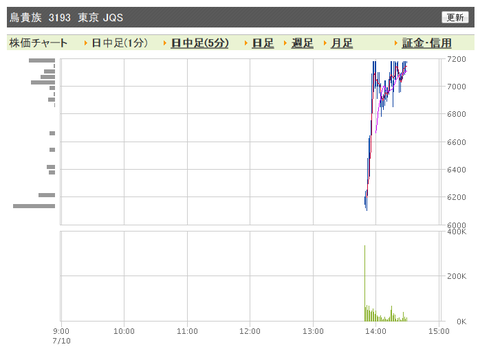The width and height of the screenshot is (480, 360).
Task: Click the 株価チャート heading
Action: 38,43
